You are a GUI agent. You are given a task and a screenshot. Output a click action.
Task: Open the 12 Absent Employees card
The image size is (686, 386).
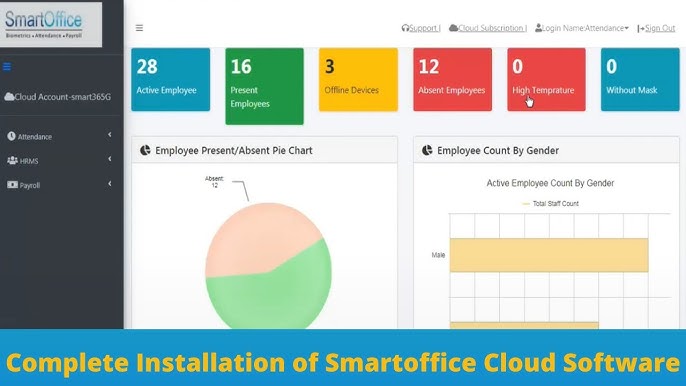pyautogui.click(x=452, y=79)
